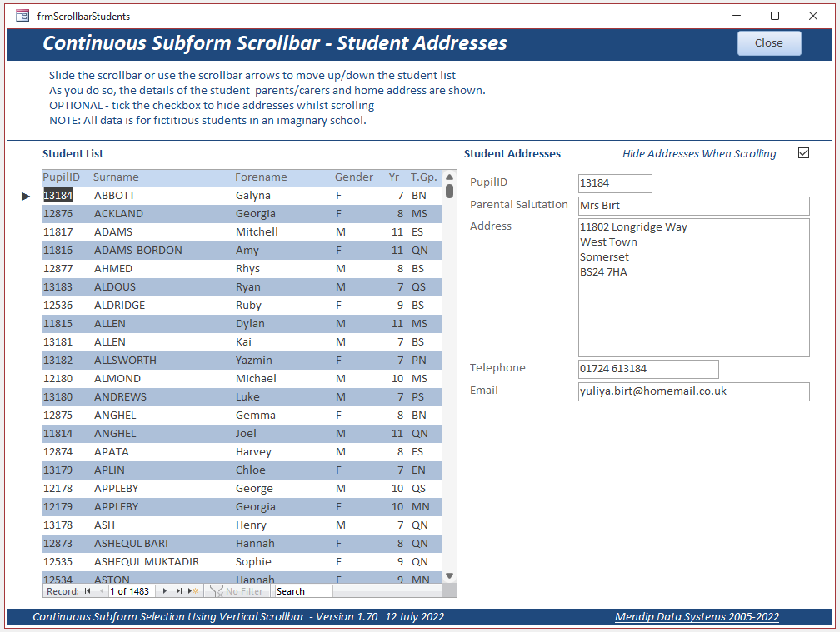Select surname ALDRIDGE
The height and width of the screenshot is (632, 840).
(x=119, y=305)
